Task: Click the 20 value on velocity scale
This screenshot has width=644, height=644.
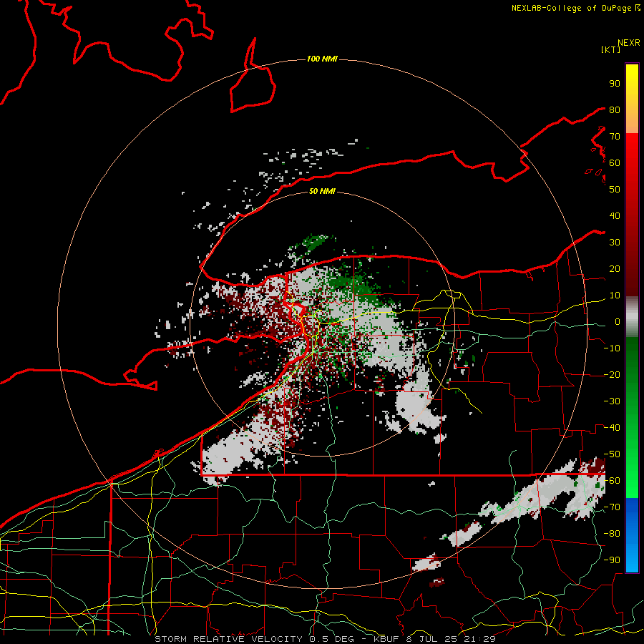Action: click(x=615, y=268)
